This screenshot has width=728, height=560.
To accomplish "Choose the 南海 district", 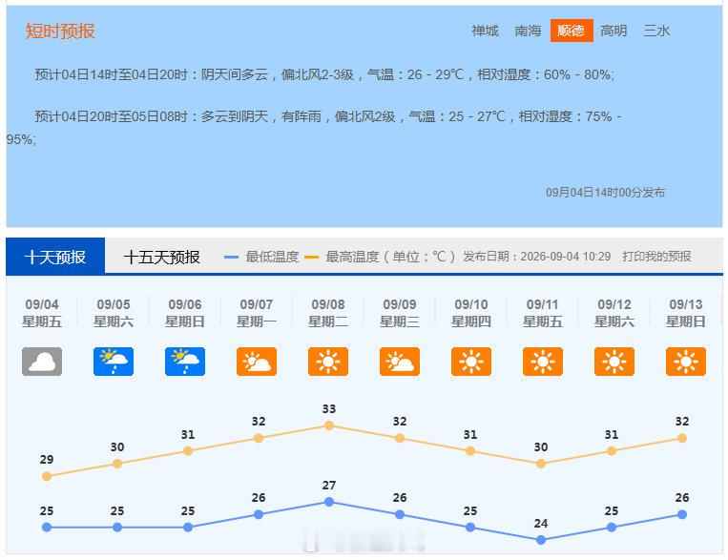I will 528,31.
